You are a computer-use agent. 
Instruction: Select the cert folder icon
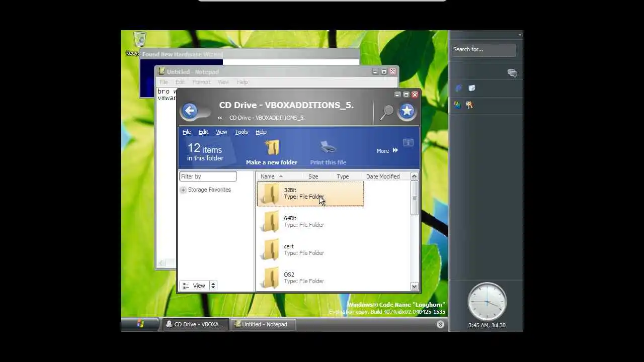coord(270,250)
